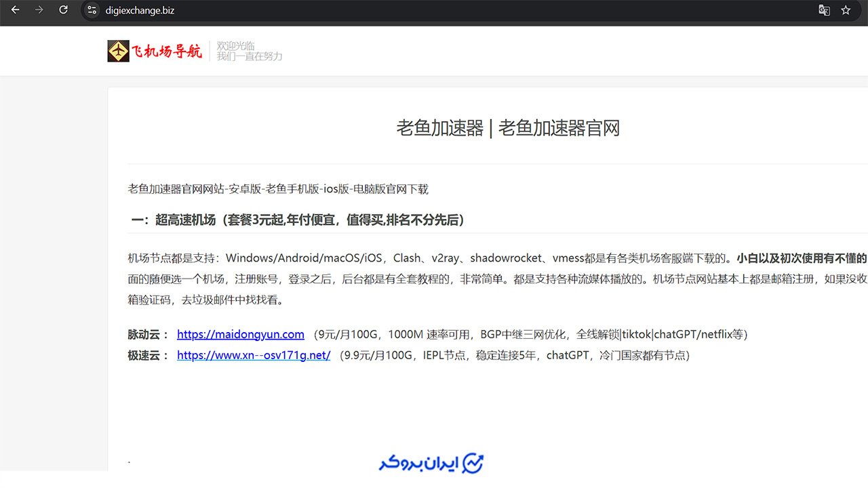Go back with the browser back arrow
The image size is (868, 488).
tap(15, 10)
